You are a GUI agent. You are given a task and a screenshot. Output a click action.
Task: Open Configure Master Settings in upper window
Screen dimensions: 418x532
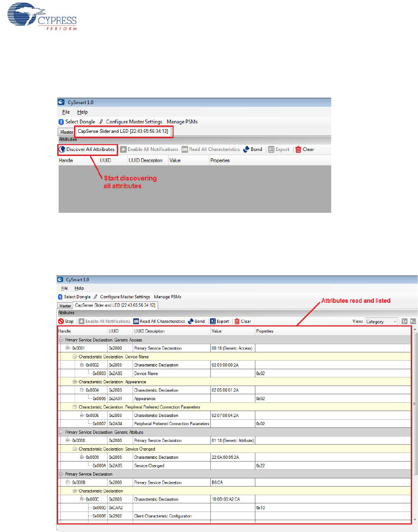pos(131,122)
